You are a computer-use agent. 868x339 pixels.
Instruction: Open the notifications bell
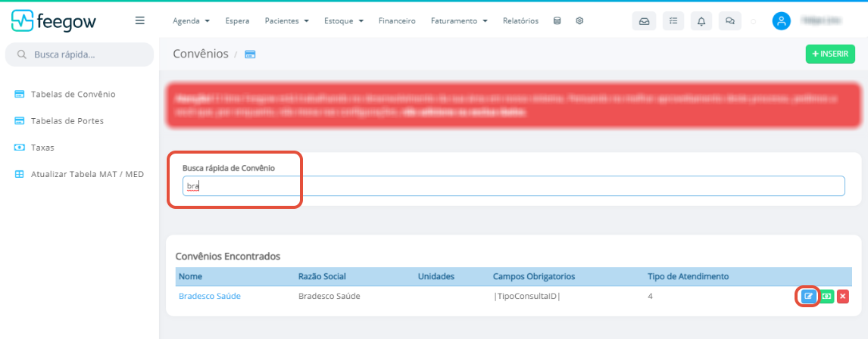click(701, 21)
